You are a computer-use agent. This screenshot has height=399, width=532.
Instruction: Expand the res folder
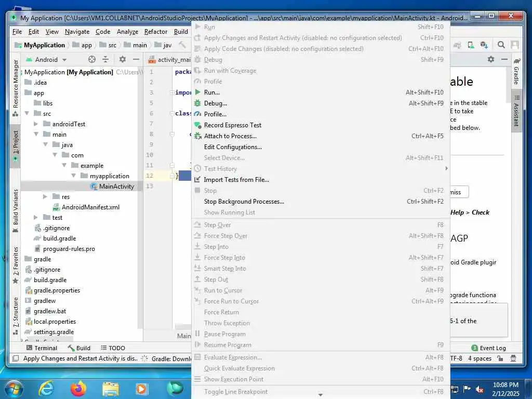(46, 196)
